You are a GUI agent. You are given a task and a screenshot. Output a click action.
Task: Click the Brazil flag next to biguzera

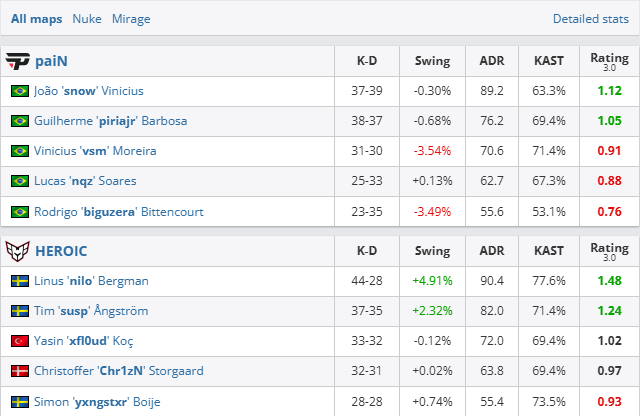click(19, 211)
